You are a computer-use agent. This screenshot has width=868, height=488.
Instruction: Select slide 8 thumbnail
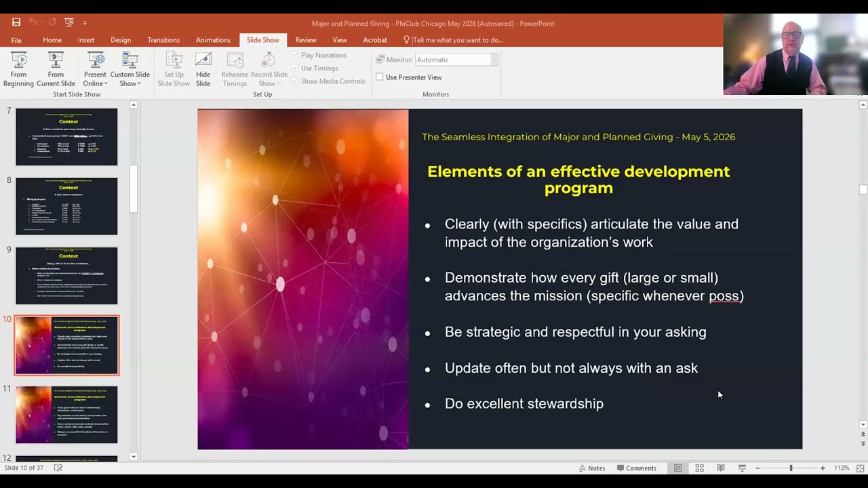pyautogui.click(x=66, y=206)
